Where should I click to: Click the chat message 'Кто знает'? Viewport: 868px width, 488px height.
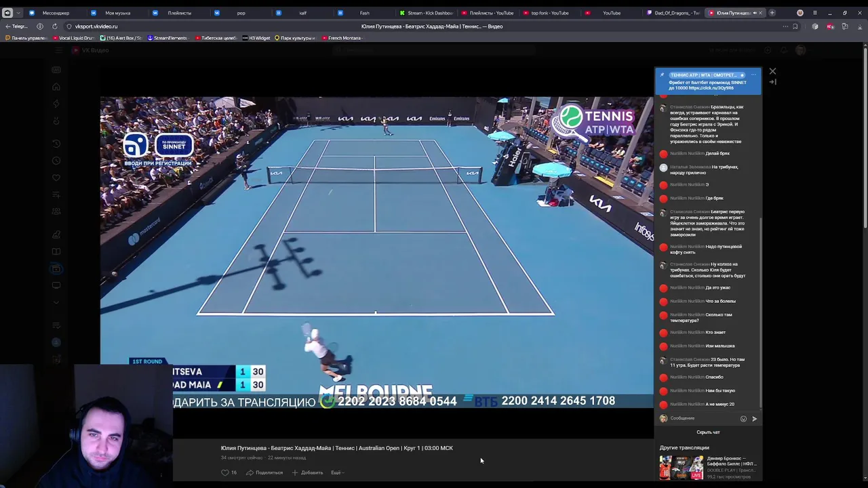(x=715, y=332)
